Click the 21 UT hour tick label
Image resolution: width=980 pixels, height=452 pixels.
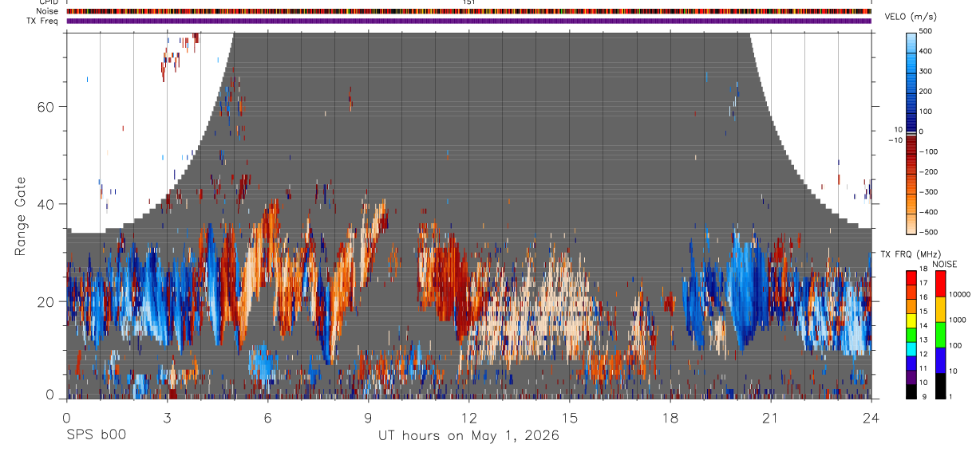pyautogui.click(x=770, y=418)
